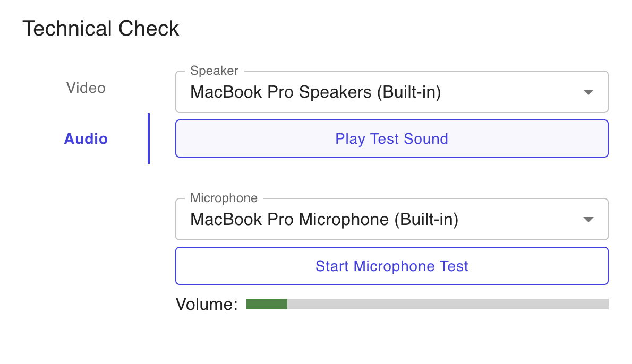This screenshot has height=364, width=632.
Task: Click the Technical Check heading
Action: coord(101,29)
